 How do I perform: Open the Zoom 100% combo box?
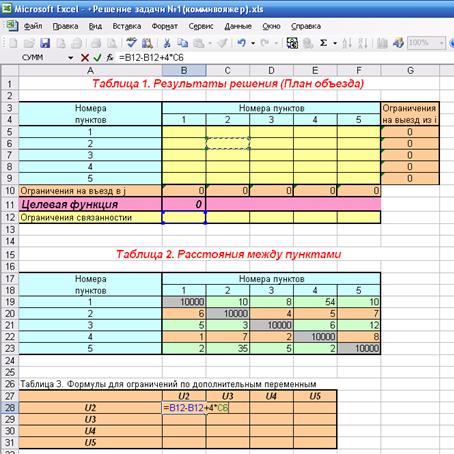click(x=426, y=43)
